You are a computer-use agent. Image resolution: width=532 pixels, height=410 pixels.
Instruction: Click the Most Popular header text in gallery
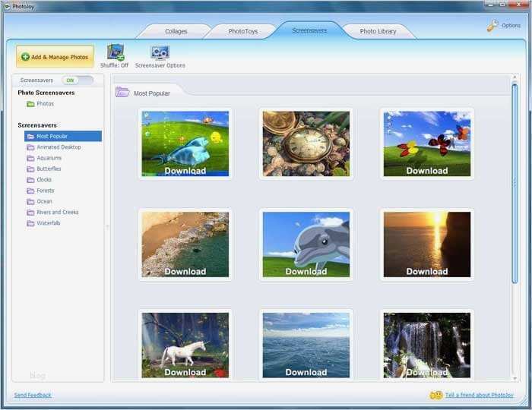(152, 93)
